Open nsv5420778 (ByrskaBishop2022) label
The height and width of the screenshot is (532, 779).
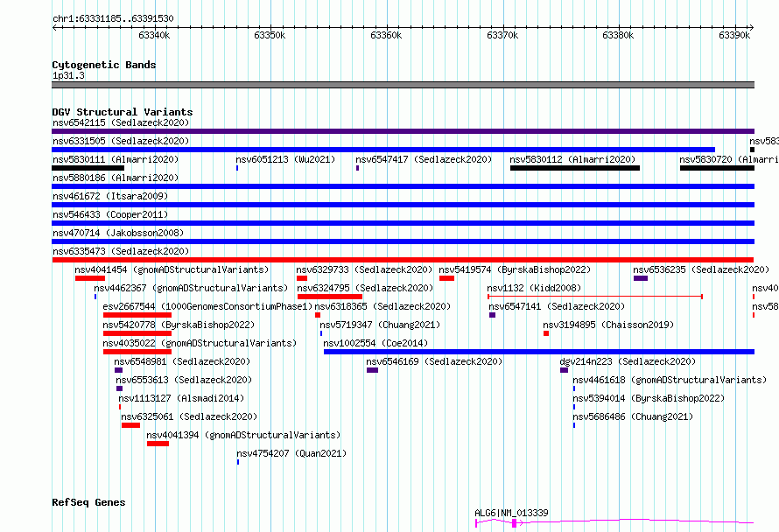179,325
